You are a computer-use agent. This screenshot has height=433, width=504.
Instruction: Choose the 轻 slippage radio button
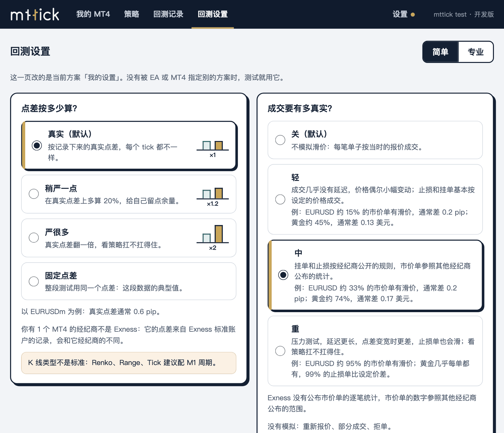pos(280,199)
